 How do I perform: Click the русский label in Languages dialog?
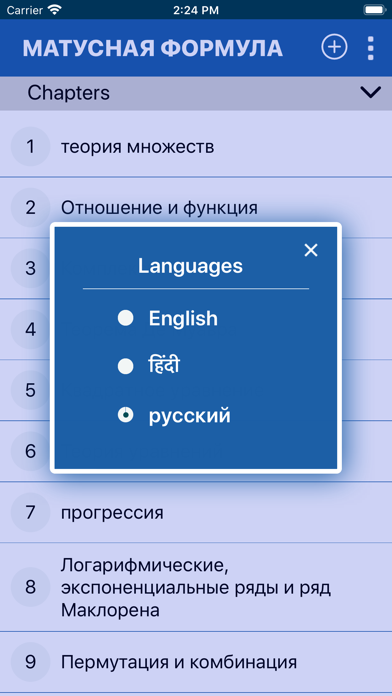click(190, 416)
